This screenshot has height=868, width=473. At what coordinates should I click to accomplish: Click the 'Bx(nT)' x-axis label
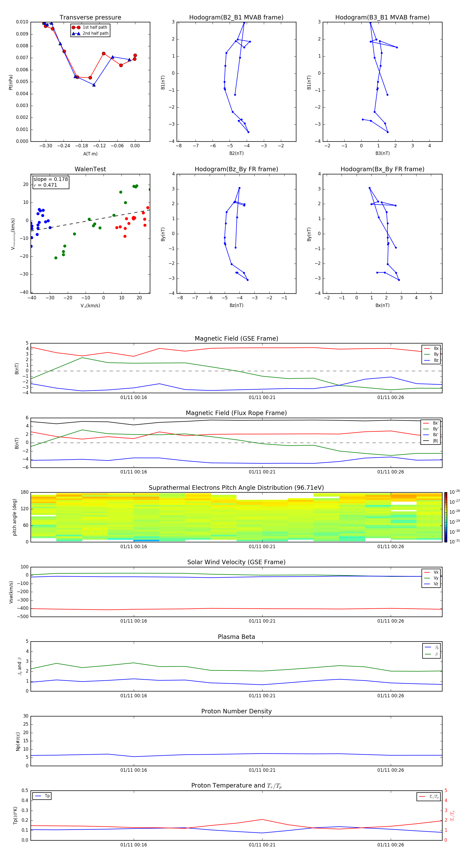click(x=382, y=305)
